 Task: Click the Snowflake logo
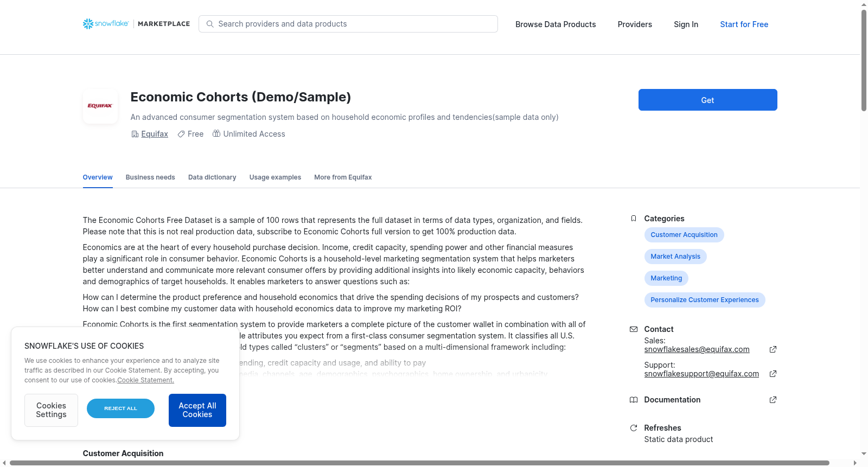point(106,24)
